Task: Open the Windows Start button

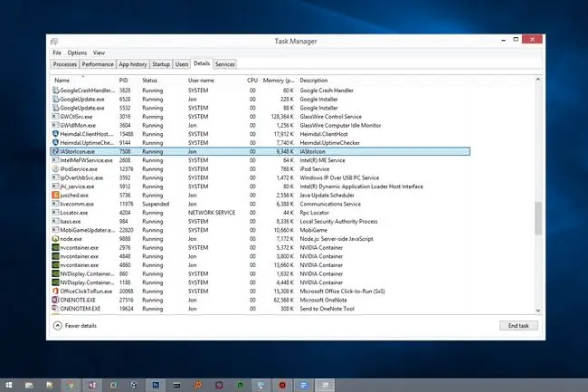Action: click(9, 385)
